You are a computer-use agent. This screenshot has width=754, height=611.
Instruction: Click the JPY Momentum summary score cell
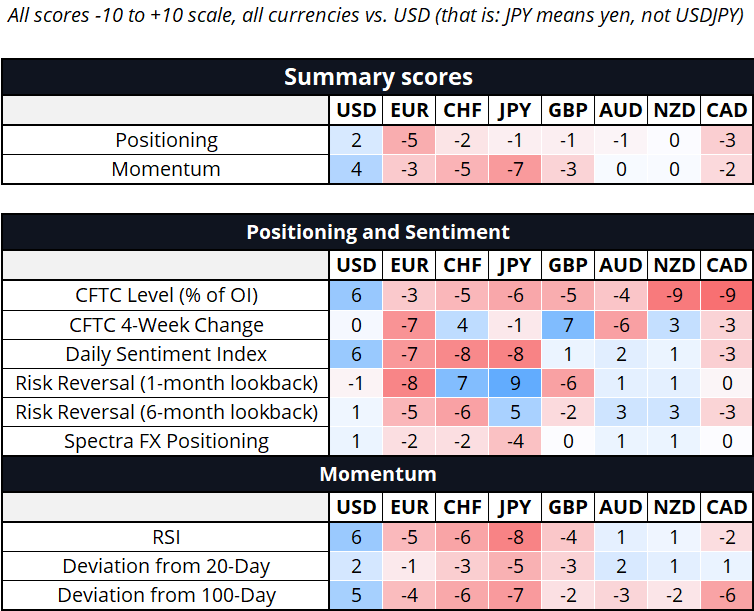click(x=515, y=169)
